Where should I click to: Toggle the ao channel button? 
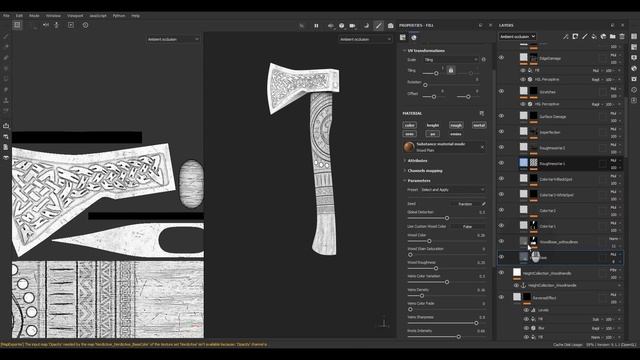[433, 134]
